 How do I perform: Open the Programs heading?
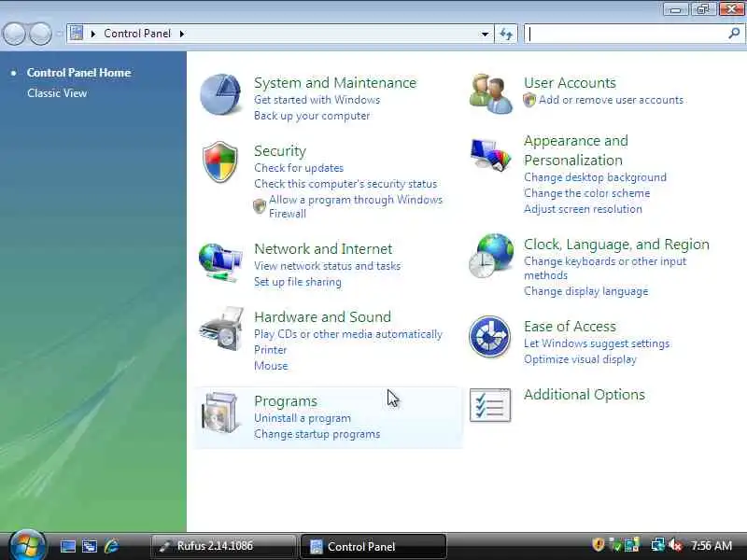tap(286, 401)
